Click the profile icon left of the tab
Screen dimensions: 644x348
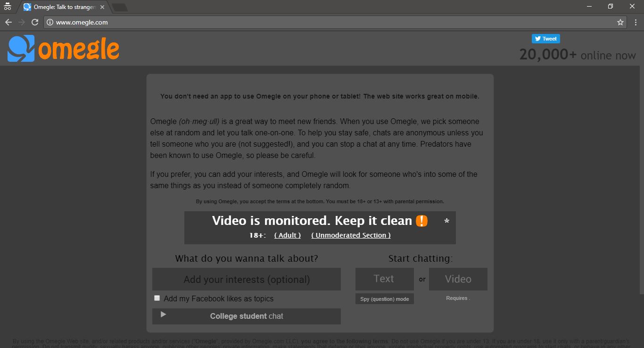(x=7, y=7)
